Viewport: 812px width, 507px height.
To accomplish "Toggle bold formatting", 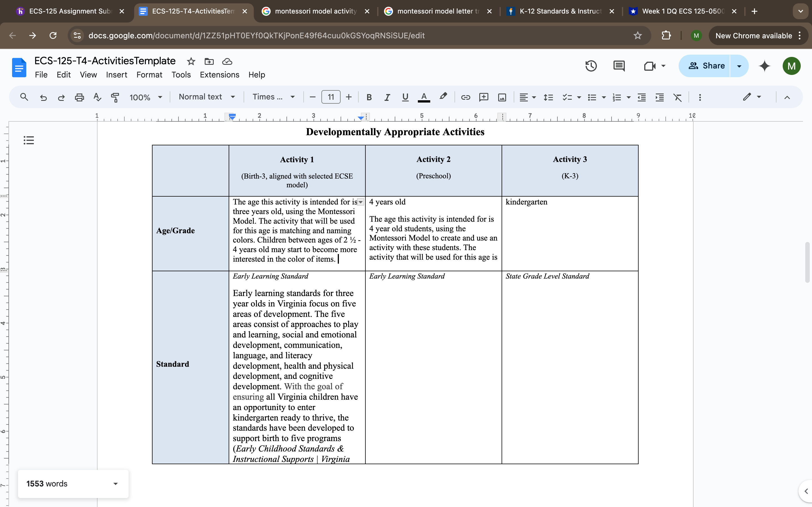I will pyautogui.click(x=369, y=97).
